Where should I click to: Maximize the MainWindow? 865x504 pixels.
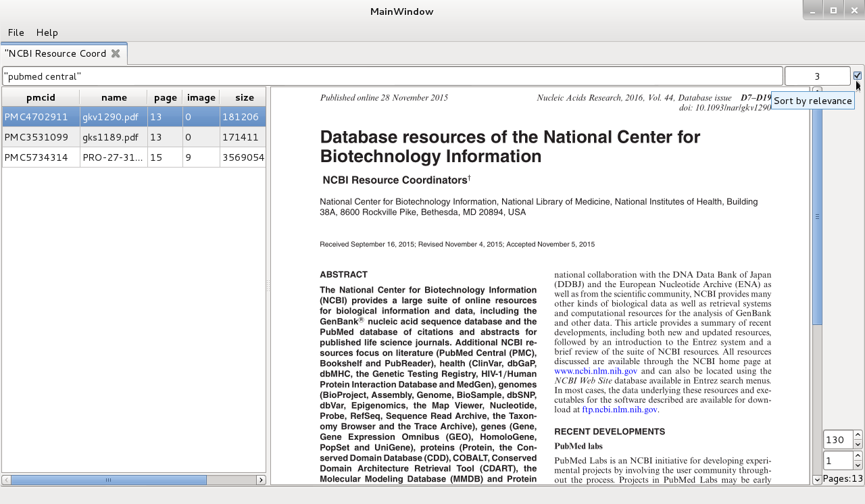(x=833, y=10)
